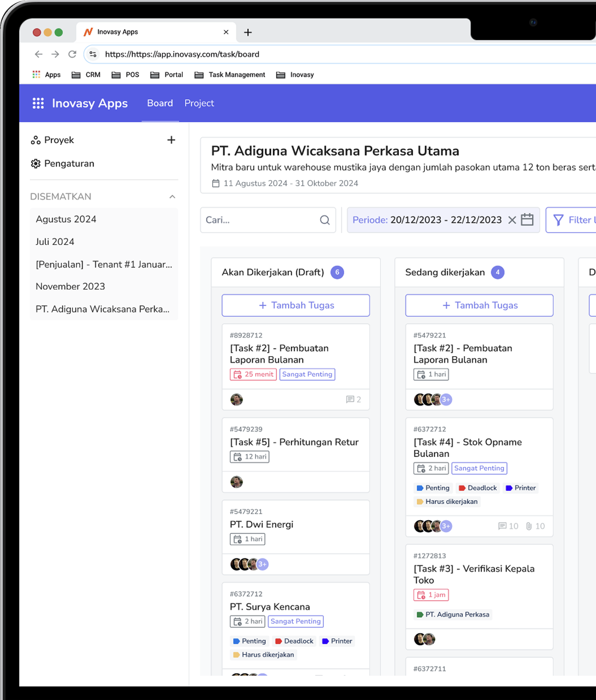Click Tambah Tugas in Akan Dikerjakan column
The height and width of the screenshot is (700, 596).
point(296,305)
